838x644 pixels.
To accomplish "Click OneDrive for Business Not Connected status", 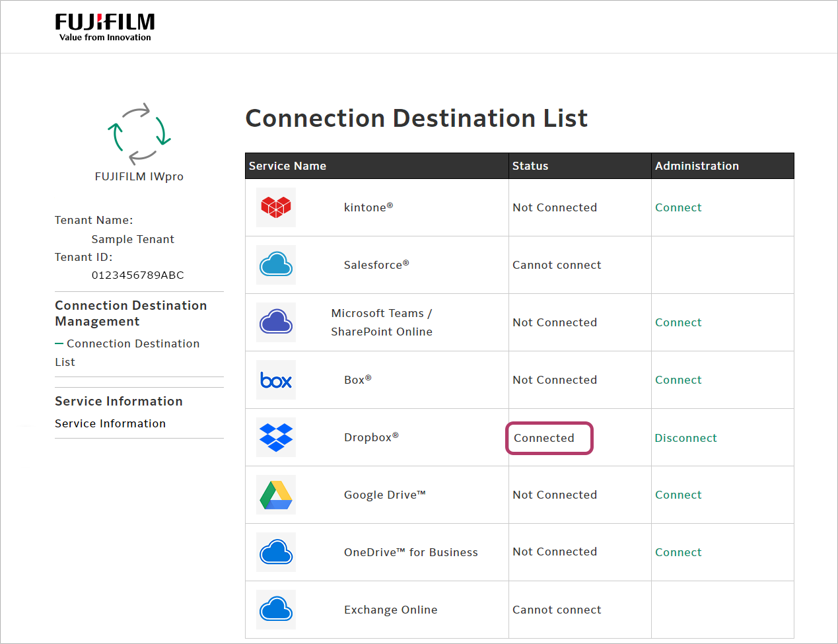I will point(555,552).
